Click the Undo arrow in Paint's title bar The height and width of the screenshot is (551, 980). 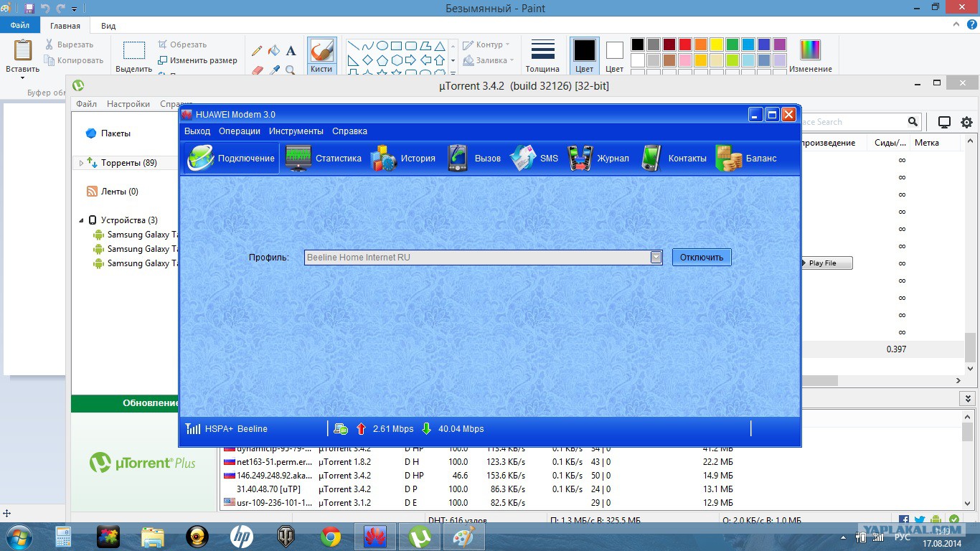click(45, 9)
